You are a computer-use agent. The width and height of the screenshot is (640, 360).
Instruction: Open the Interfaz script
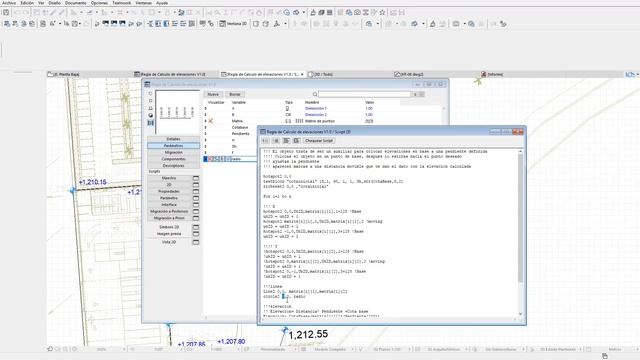(x=169, y=205)
